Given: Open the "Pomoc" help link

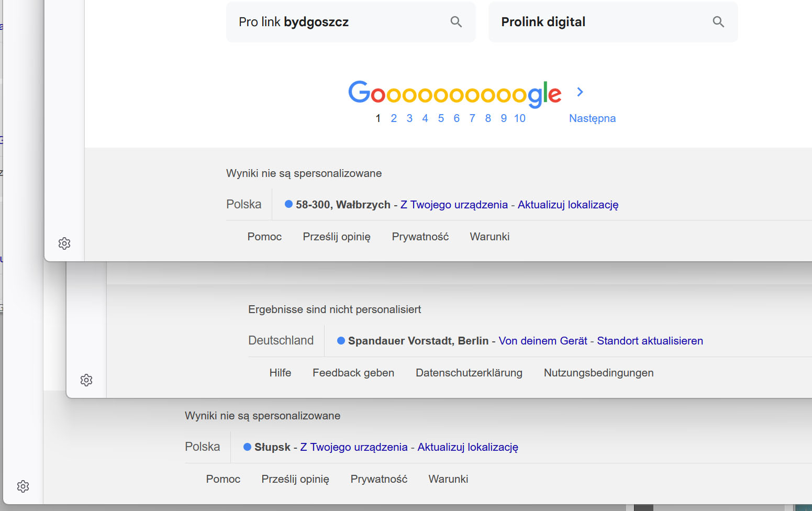Looking at the screenshot, I should coord(264,237).
